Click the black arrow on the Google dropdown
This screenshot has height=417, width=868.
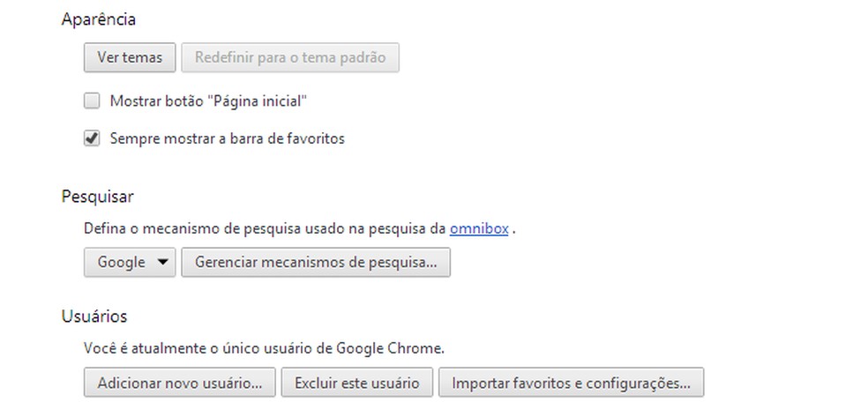(162, 263)
